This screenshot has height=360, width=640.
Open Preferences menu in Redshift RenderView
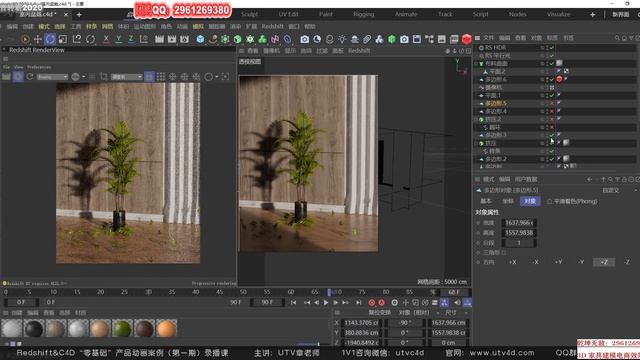[x=39, y=67]
